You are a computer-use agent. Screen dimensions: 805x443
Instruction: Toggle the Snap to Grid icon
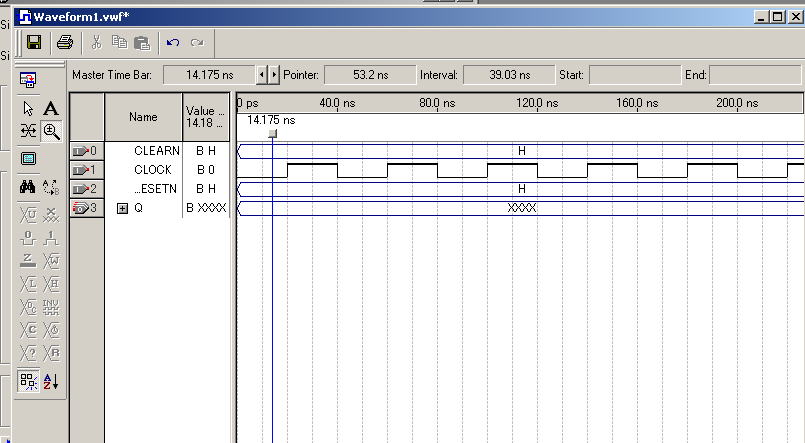pyautogui.click(x=28, y=381)
